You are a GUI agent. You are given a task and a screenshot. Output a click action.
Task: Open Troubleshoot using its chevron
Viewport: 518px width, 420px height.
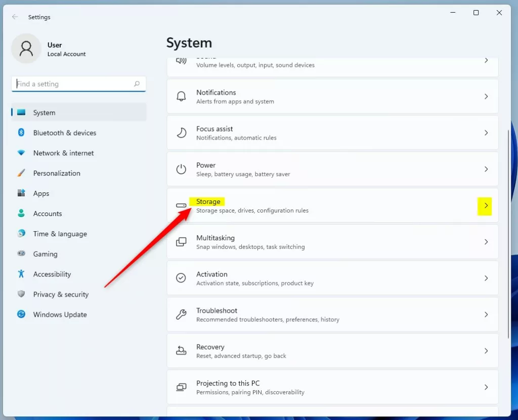point(486,315)
